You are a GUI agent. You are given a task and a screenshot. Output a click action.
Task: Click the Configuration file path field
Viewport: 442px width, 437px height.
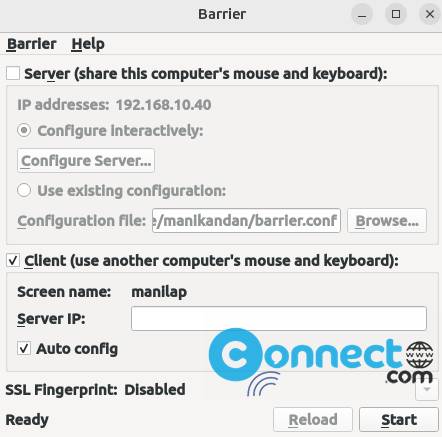coord(246,221)
